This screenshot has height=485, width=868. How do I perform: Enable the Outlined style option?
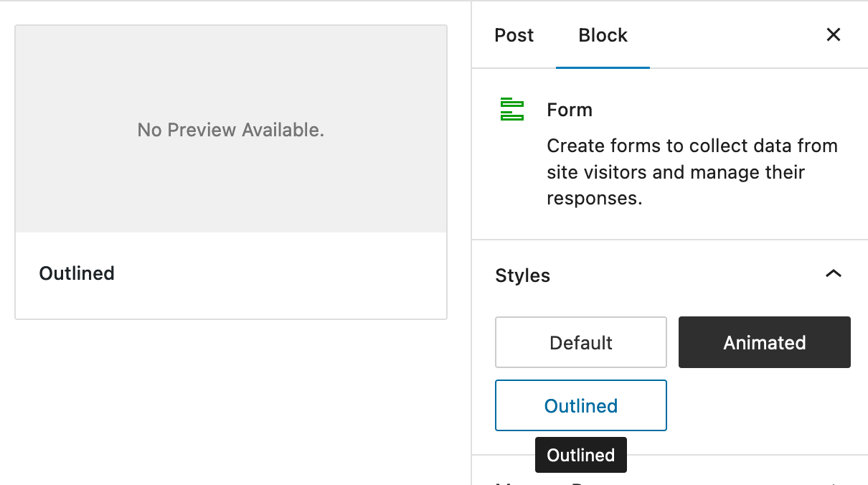tap(580, 405)
